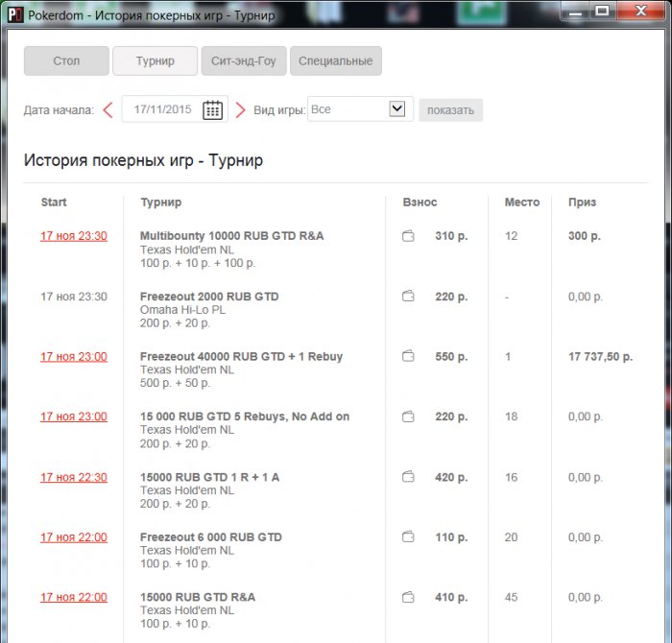Viewport: 672px width, 643px height.
Task: Click wallet icon in Freezeout 6 000 row
Action: coord(408,536)
